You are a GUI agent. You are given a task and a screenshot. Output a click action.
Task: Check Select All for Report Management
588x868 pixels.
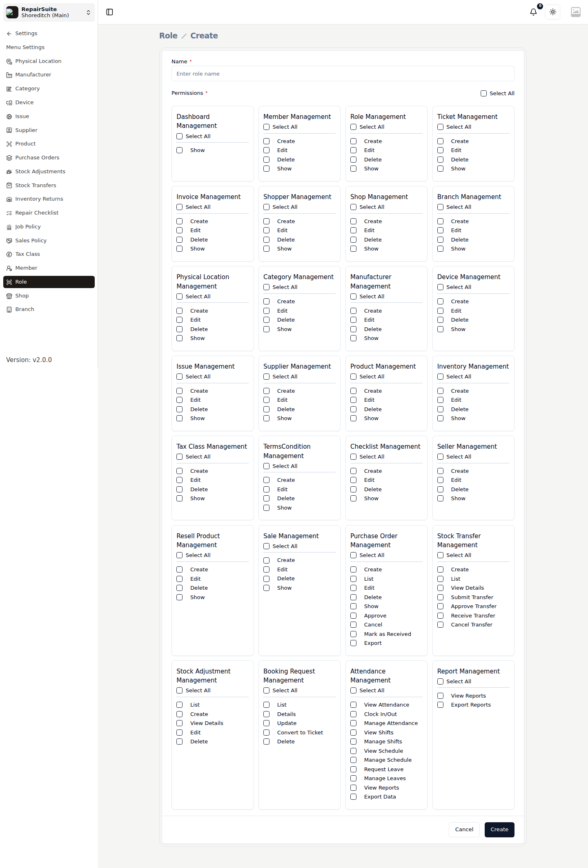[x=440, y=682]
